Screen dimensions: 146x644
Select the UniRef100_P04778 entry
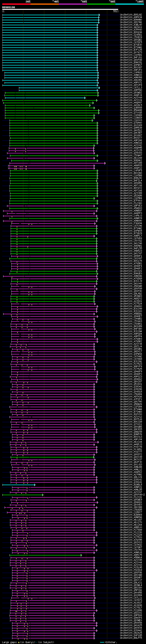coord(131,447)
